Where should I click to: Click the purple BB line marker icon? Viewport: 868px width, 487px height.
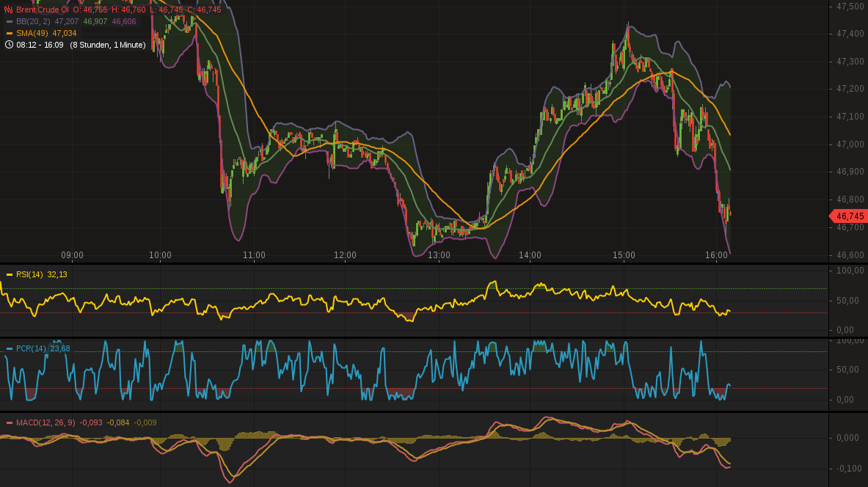[x=10, y=21]
